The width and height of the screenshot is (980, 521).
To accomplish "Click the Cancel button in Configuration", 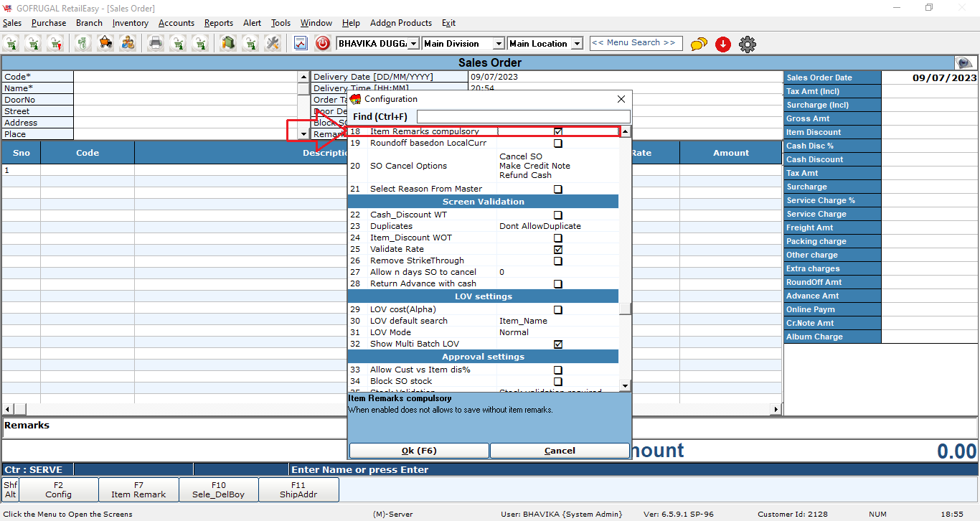I will 560,451.
